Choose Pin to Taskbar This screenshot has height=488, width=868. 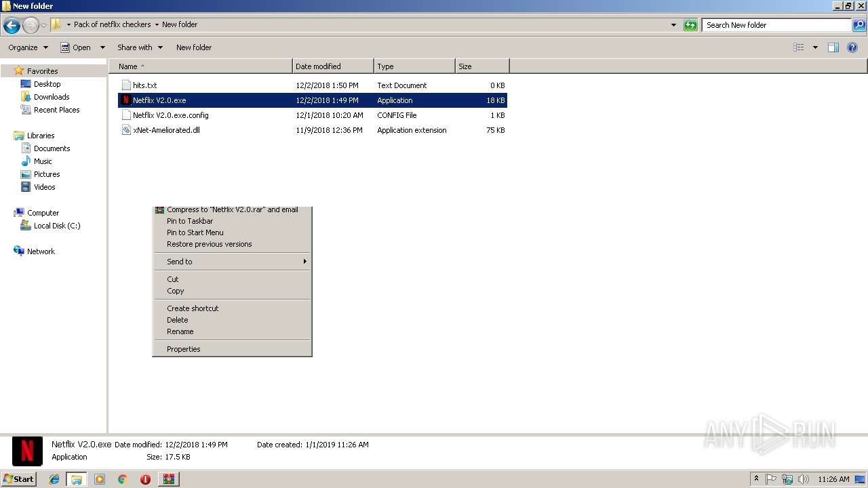(232, 221)
